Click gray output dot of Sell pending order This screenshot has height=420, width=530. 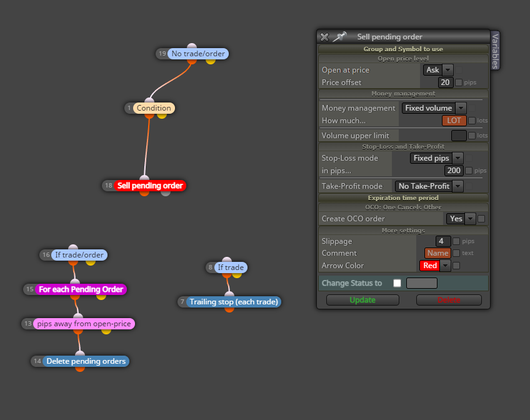tap(166, 193)
